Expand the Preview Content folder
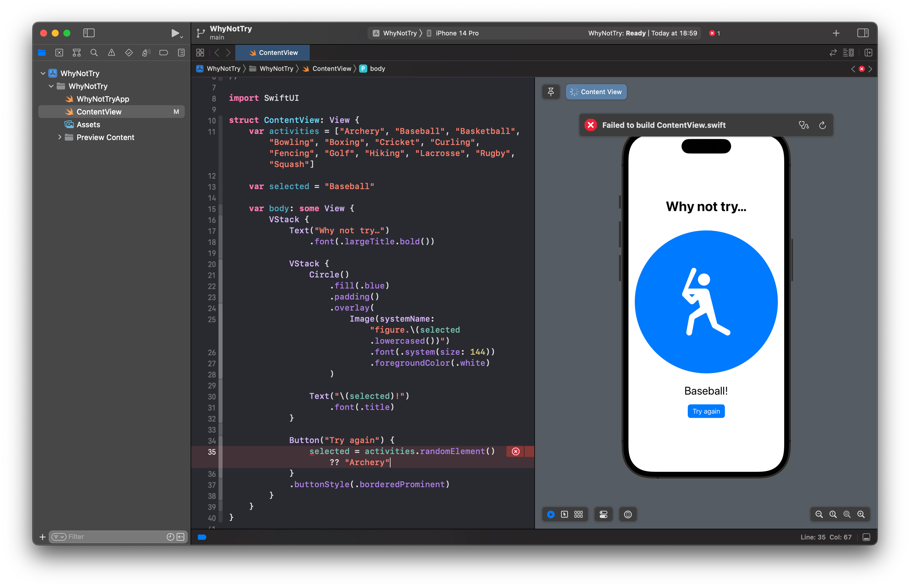This screenshot has width=910, height=588. click(x=60, y=137)
